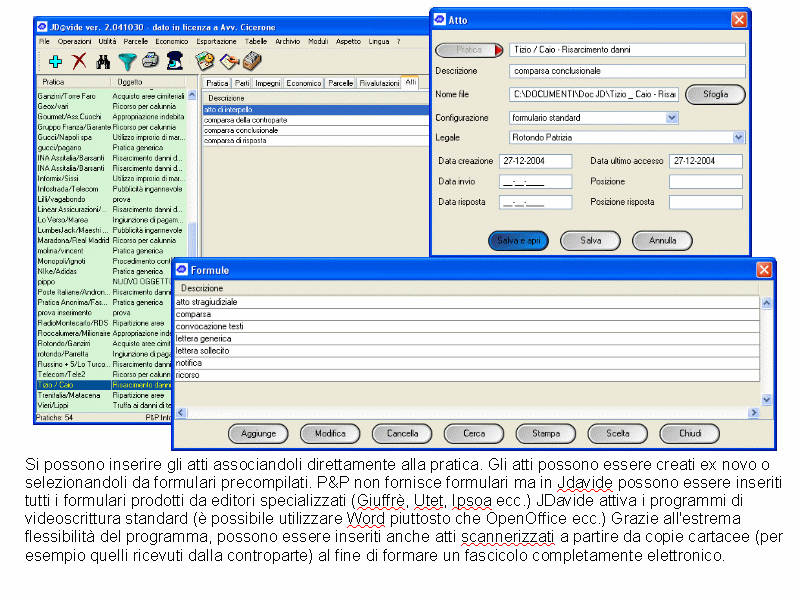
Task: Click the Data creazione field
Action: (535, 161)
